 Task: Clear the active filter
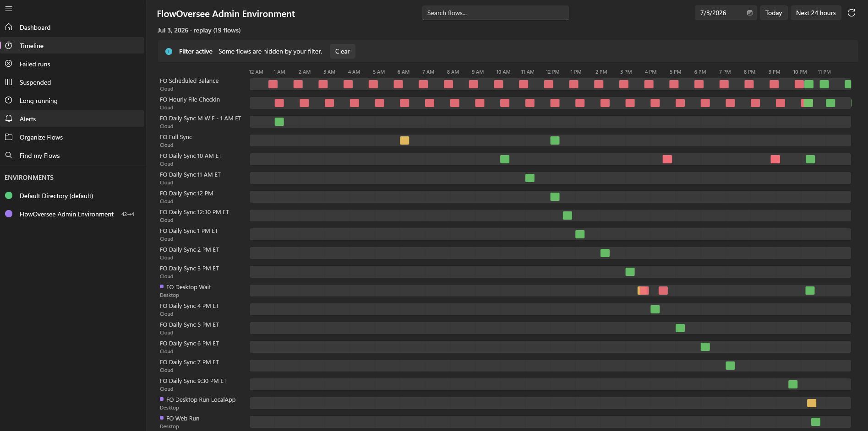342,51
